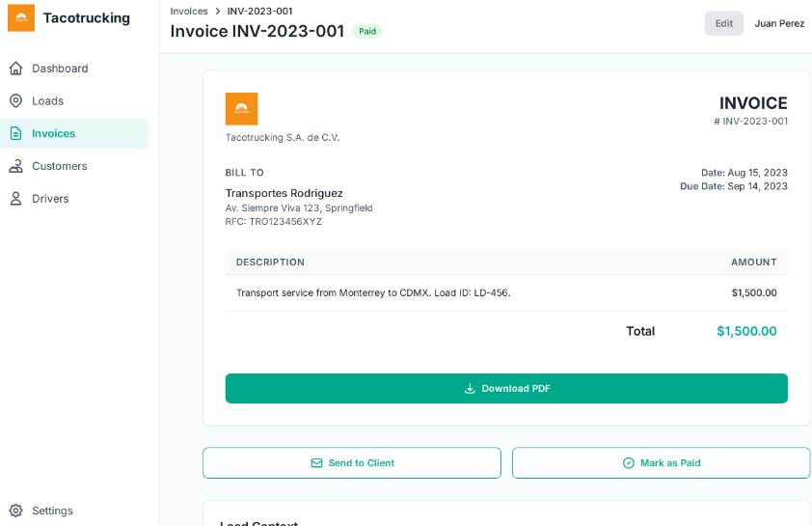Click the Loads location pin icon
This screenshot has height=526, width=812.
tap(15, 100)
